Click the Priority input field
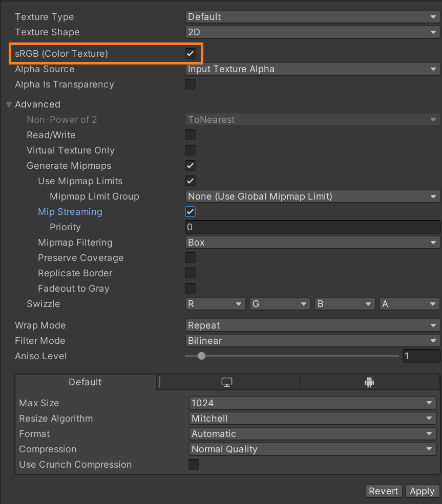The height and width of the screenshot is (504, 442). coord(312,227)
